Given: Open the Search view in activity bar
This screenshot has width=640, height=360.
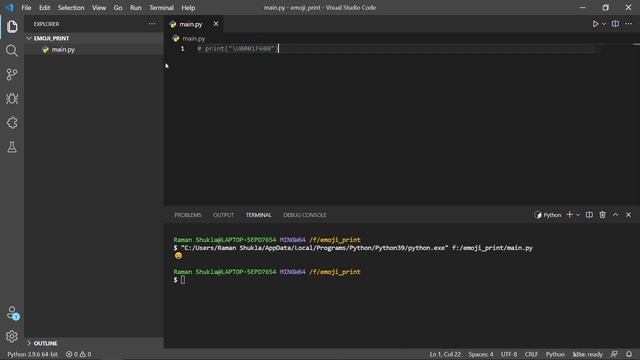Looking at the screenshot, I should (x=12, y=51).
